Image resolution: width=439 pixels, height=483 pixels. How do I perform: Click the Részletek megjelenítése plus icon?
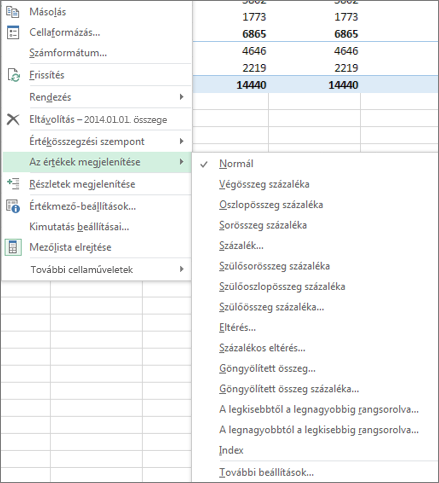click(x=13, y=184)
